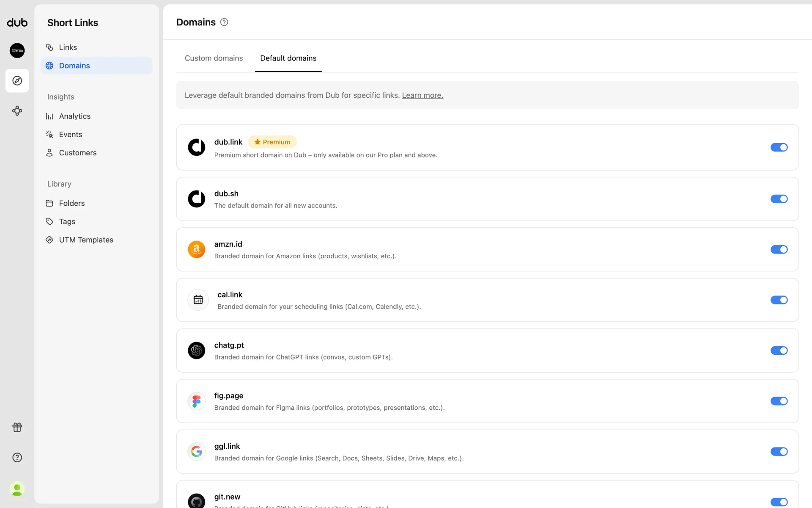This screenshot has height=508, width=812.
Task: Navigate to the Links page
Action: coord(68,47)
